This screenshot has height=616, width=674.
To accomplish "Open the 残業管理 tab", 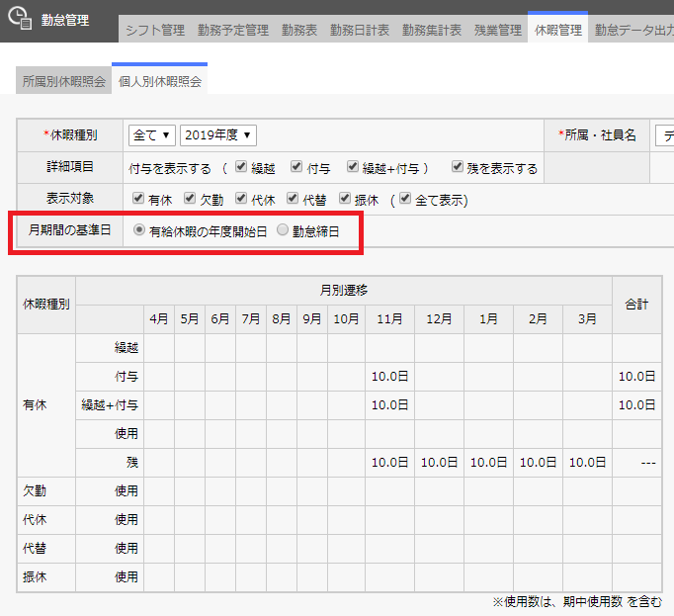I will [497, 30].
